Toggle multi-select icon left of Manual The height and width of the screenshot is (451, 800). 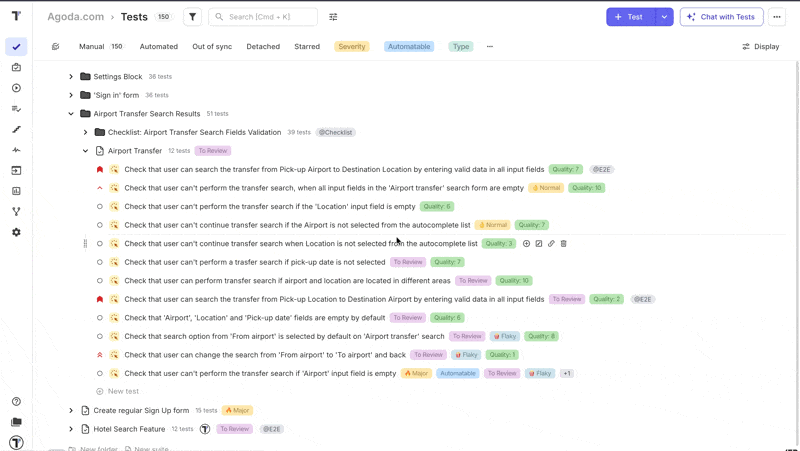(56, 46)
